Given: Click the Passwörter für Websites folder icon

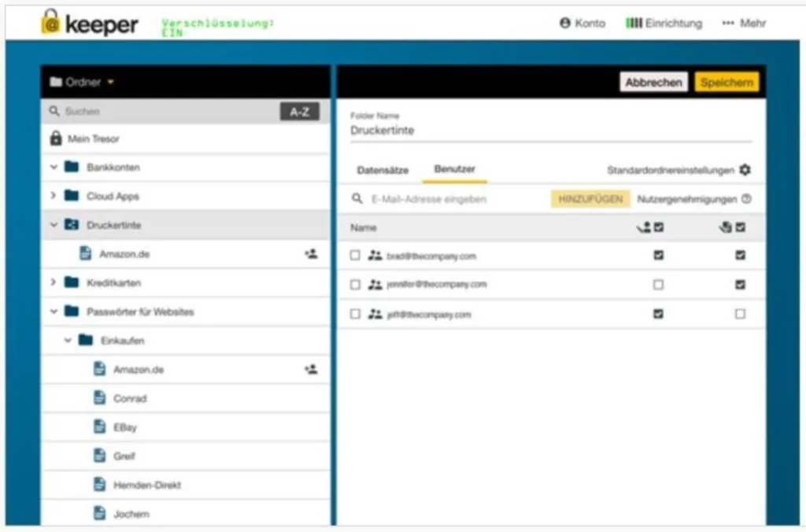Looking at the screenshot, I should point(72,311).
